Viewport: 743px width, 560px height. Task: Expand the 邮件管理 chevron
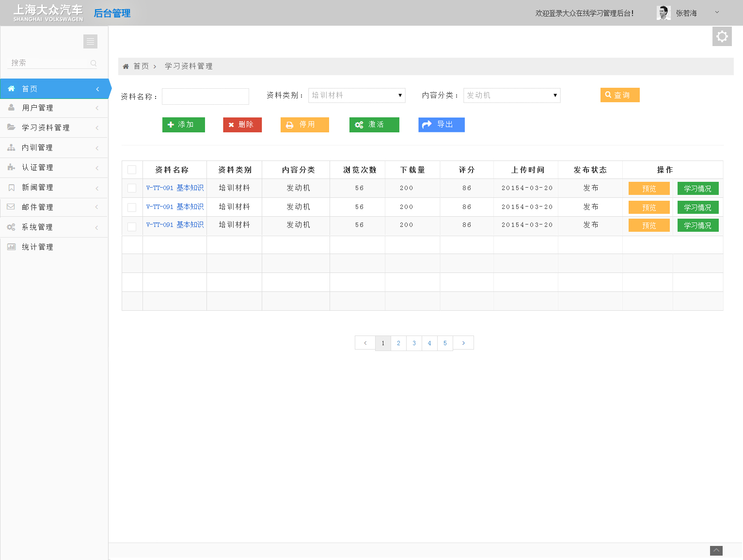pos(97,207)
